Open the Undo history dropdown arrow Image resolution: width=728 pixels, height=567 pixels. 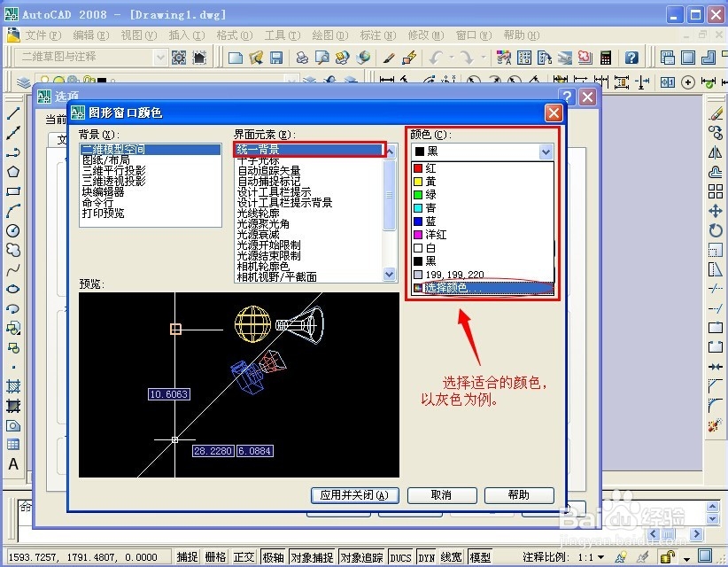(452, 58)
